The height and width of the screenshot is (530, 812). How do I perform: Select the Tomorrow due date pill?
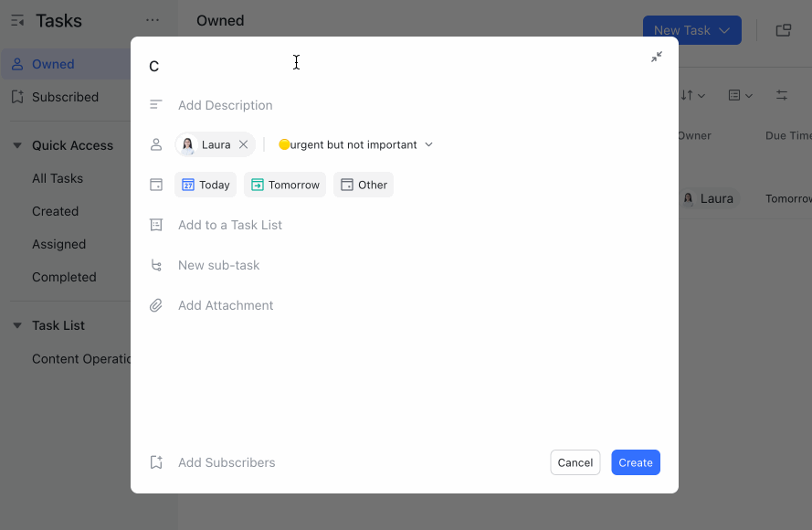click(x=284, y=184)
